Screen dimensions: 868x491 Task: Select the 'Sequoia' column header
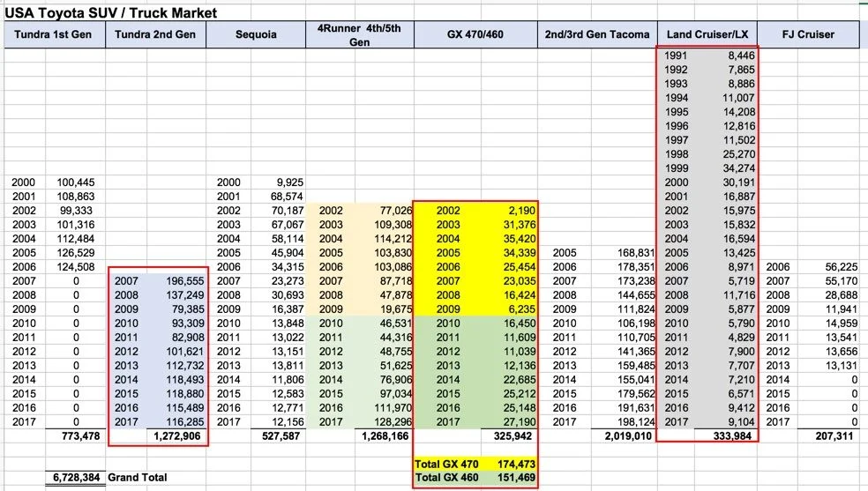[x=256, y=34]
